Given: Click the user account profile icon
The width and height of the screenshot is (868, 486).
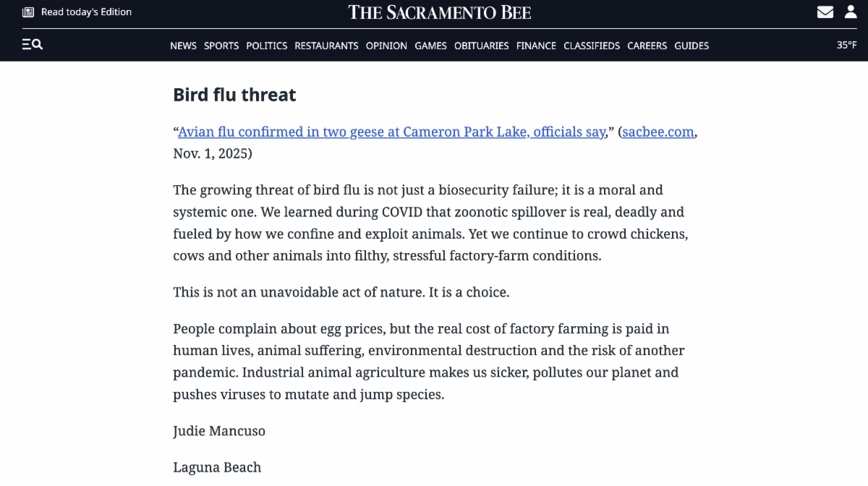Looking at the screenshot, I should point(851,12).
